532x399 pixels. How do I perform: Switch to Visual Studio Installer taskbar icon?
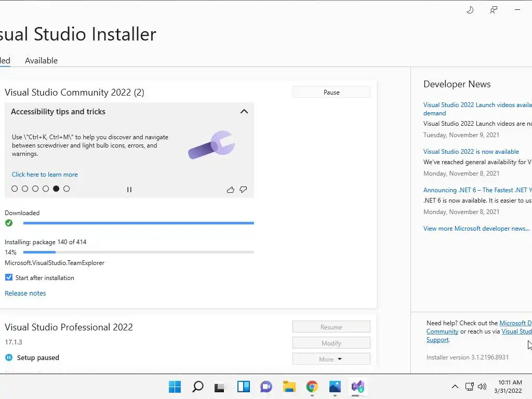(x=358, y=387)
